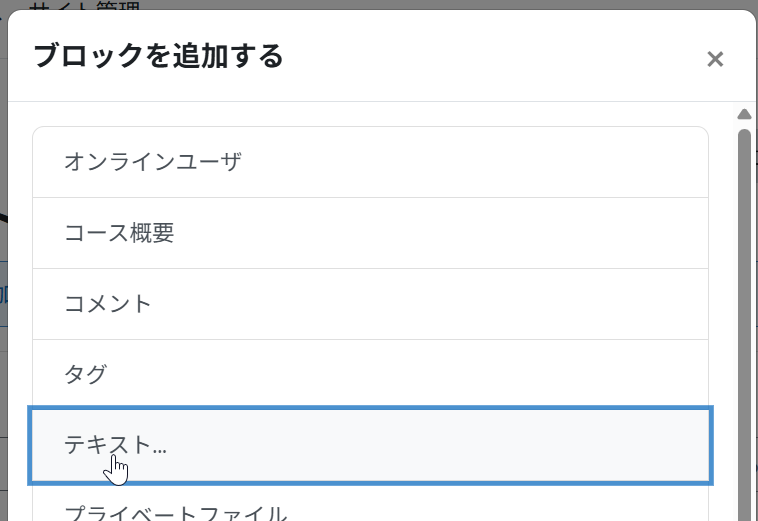Click the scrollbar up arrow
Screen dimensions: 758x521
[744, 115]
